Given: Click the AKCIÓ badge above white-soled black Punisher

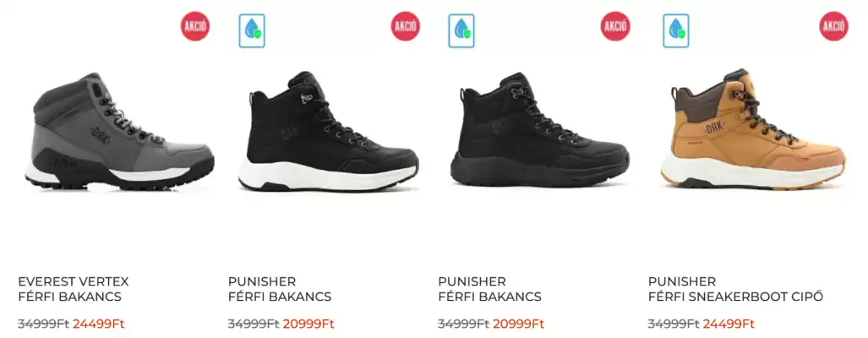Looking at the screenshot, I should coord(405,26).
